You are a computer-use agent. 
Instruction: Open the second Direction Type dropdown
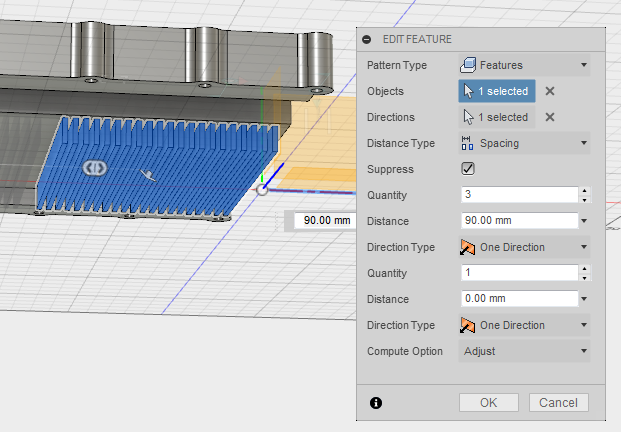point(524,325)
